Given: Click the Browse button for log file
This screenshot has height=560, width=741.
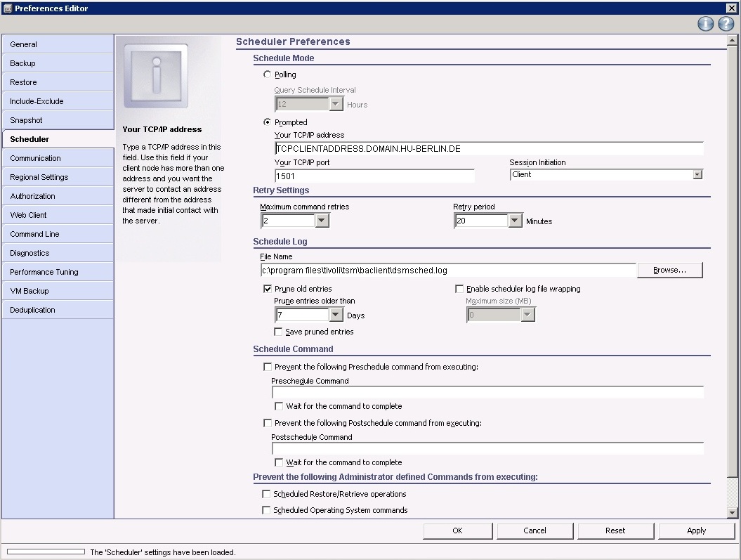Looking at the screenshot, I should tap(669, 270).
